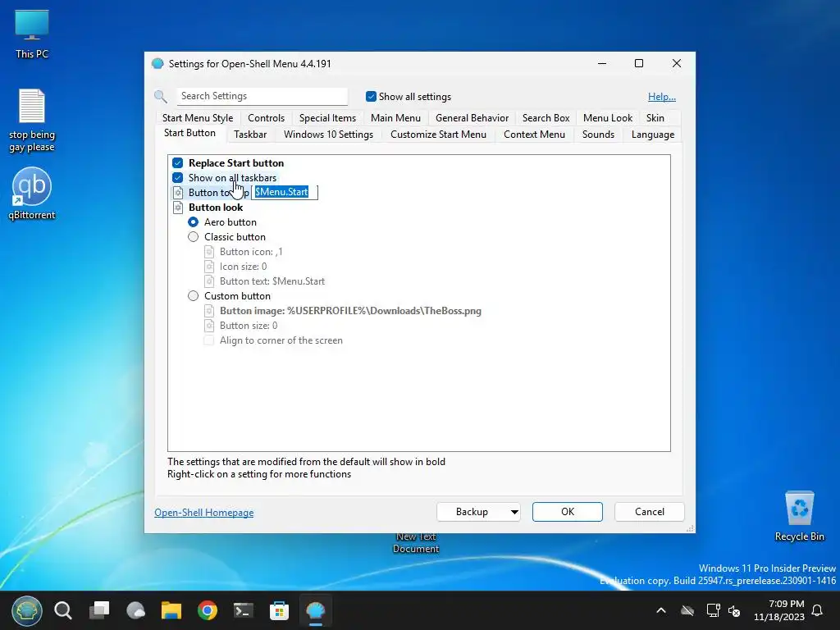Open the Sounds tab
Viewport: 840px width, 630px height.
[598, 135]
